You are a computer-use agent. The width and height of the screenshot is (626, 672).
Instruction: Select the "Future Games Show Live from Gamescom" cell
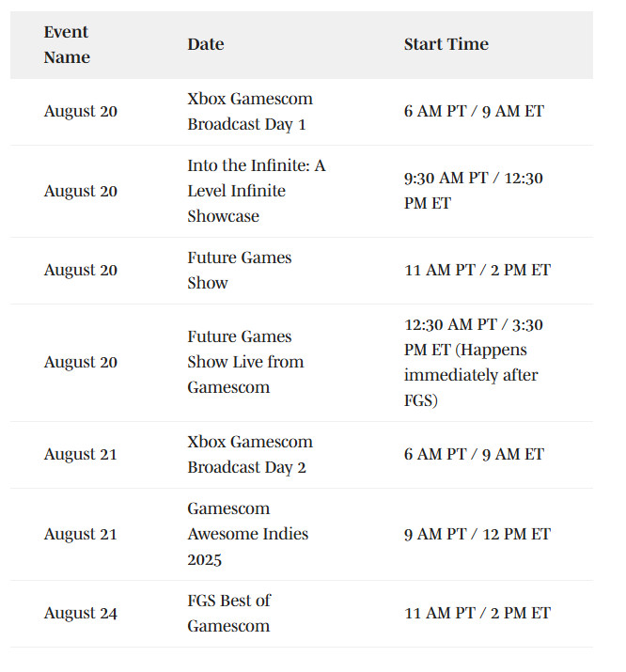point(245,362)
